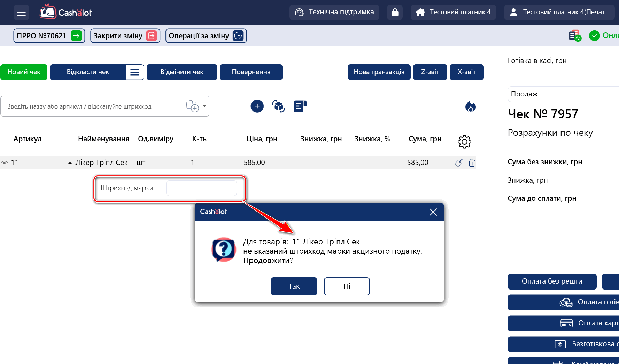The width and height of the screenshot is (619, 364).
Task: Open Операції за зміну
Action: pyautogui.click(x=206, y=35)
